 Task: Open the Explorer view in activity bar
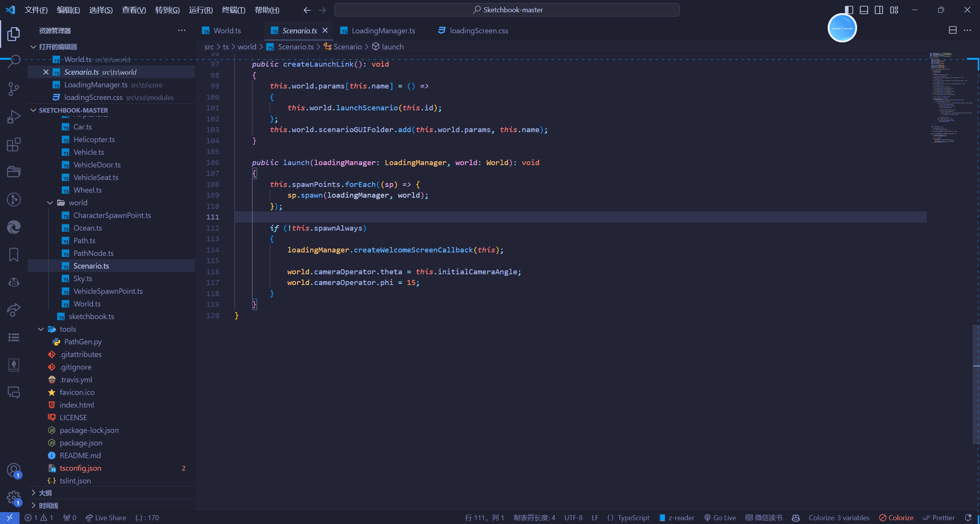point(14,34)
